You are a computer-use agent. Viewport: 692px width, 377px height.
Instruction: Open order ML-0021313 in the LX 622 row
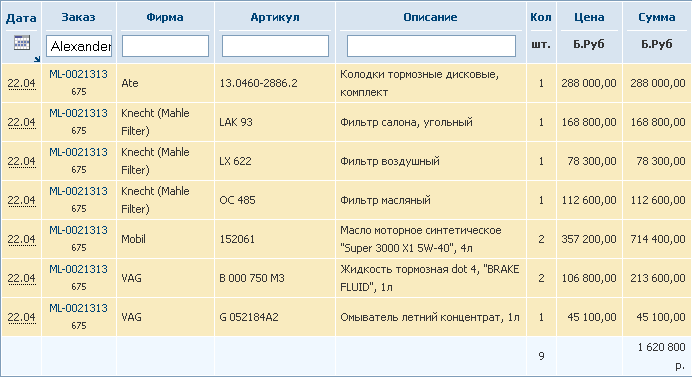[x=78, y=152]
